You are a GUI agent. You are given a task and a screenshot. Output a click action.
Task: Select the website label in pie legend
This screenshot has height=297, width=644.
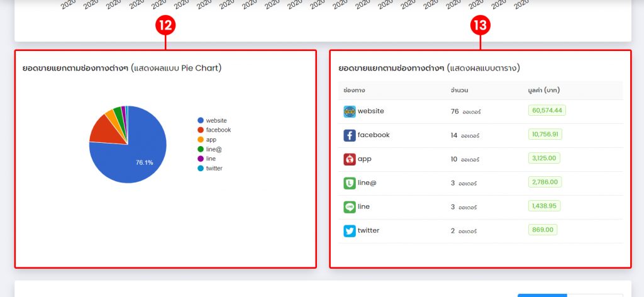pyautogui.click(x=216, y=120)
